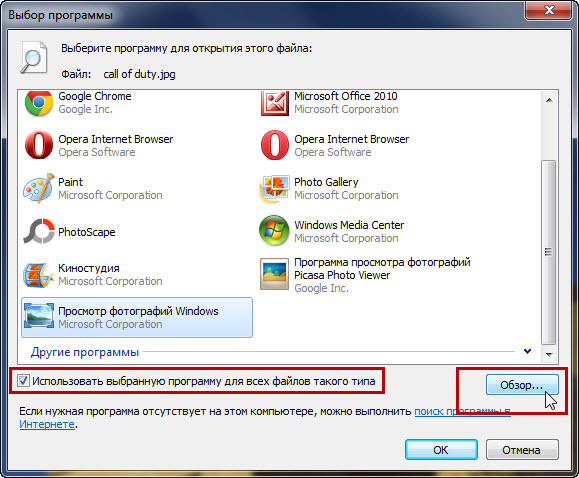
Task: Pick the Paint palette icon
Action: point(39,188)
